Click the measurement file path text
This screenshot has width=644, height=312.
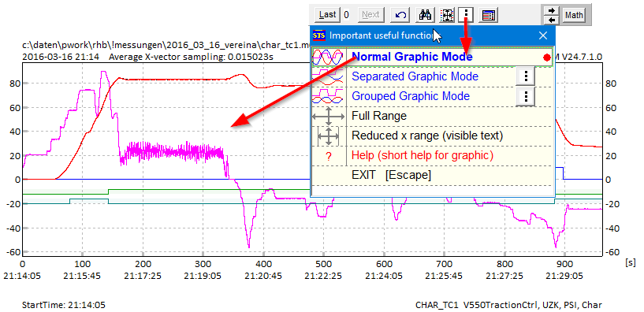click(166, 44)
